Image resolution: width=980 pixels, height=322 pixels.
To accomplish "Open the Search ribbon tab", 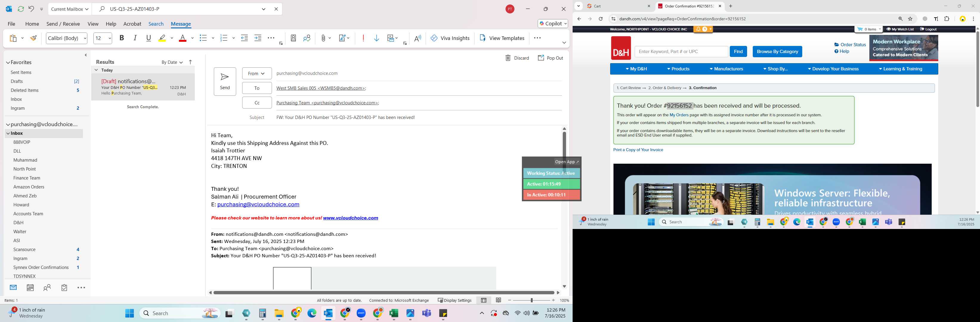I will (156, 24).
